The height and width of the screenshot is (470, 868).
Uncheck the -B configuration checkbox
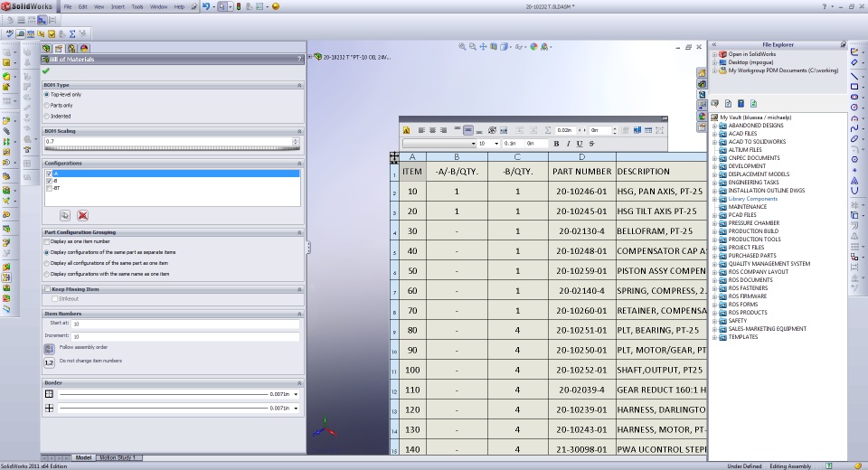click(x=49, y=181)
